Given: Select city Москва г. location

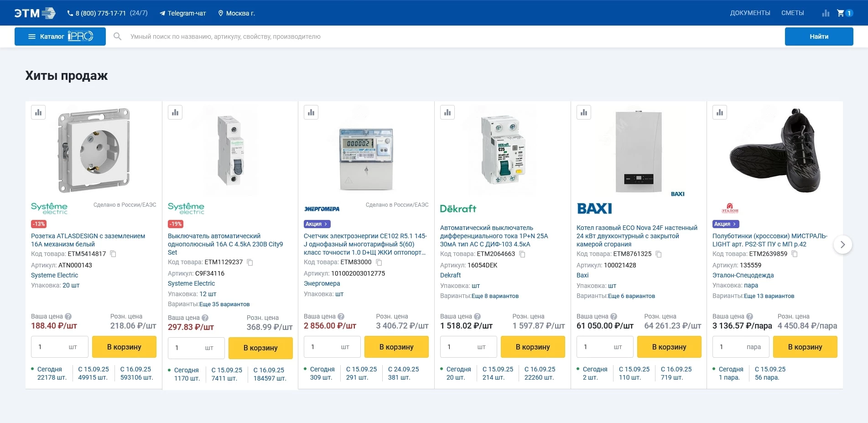Looking at the screenshot, I should (x=237, y=13).
